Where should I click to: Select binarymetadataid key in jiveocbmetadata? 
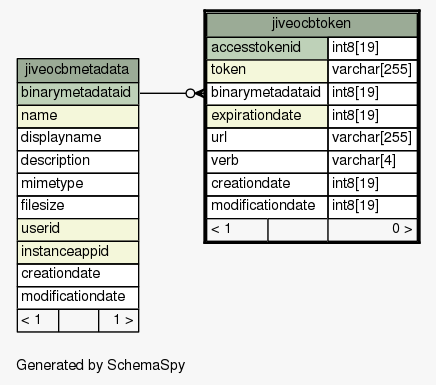[78, 94]
